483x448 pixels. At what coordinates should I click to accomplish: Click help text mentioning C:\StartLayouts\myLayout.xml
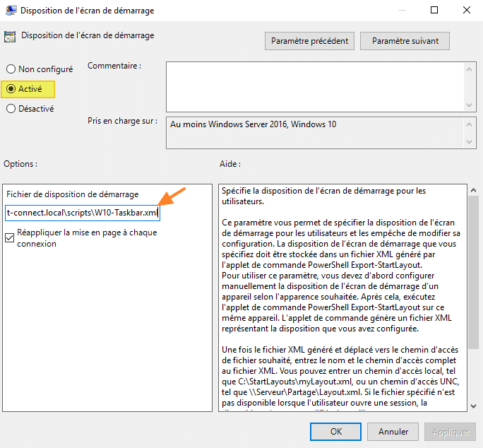coord(340,382)
